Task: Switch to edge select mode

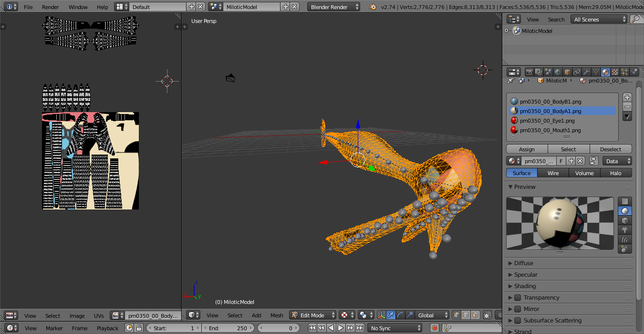Action: pos(466,315)
